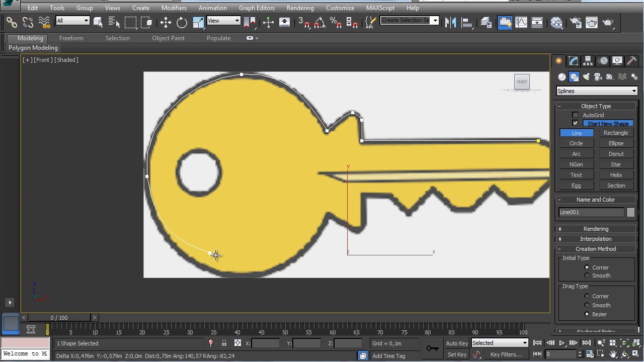This screenshot has height=362, width=644.
Task: Open the Manage Layers dialog
Action: tap(486, 22)
